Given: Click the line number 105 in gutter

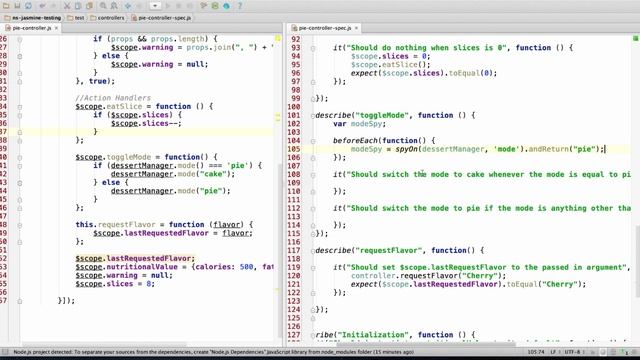Looking at the screenshot, I should click(293, 149).
